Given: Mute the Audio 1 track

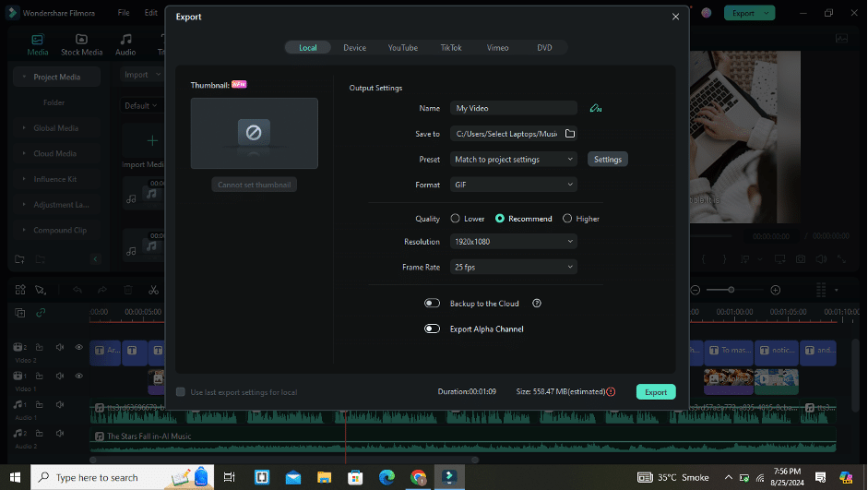Looking at the screenshot, I should (x=60, y=405).
